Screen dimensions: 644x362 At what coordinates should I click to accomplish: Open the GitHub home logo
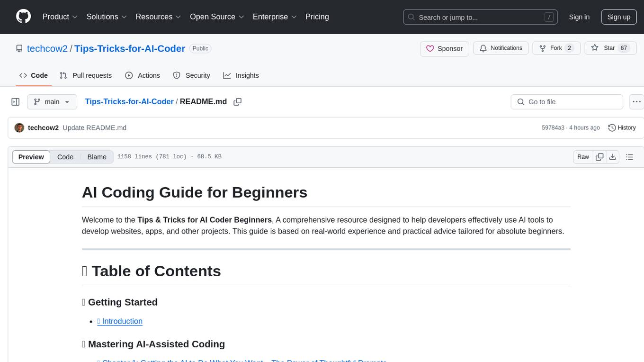click(x=23, y=17)
